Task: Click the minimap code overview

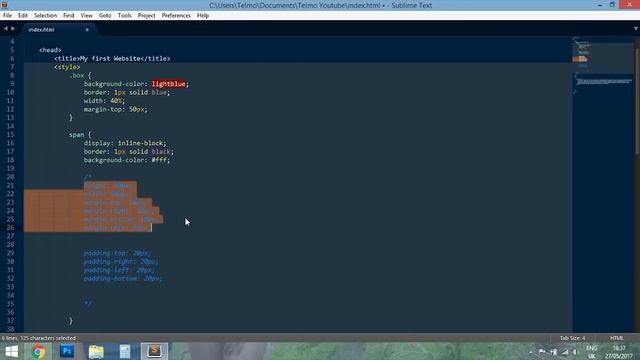Action: click(603, 65)
